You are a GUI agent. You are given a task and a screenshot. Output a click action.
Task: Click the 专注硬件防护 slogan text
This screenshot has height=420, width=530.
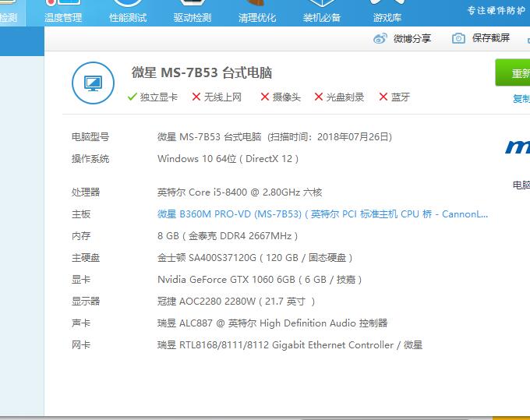[x=496, y=10]
